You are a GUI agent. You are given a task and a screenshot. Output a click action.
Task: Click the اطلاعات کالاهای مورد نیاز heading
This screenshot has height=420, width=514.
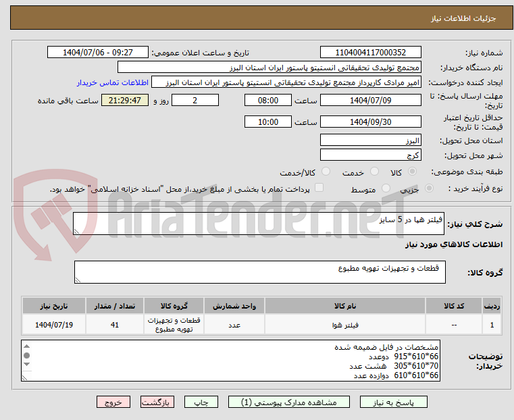(x=454, y=244)
